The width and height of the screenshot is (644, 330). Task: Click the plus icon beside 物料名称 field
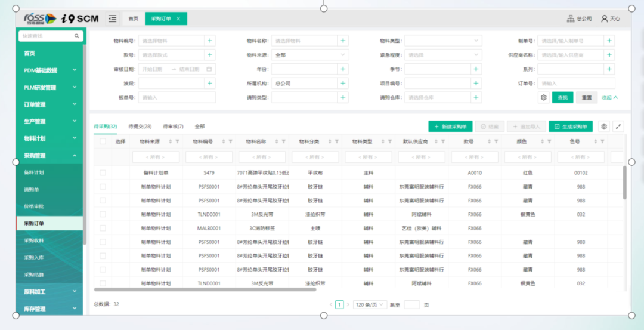tap(343, 41)
